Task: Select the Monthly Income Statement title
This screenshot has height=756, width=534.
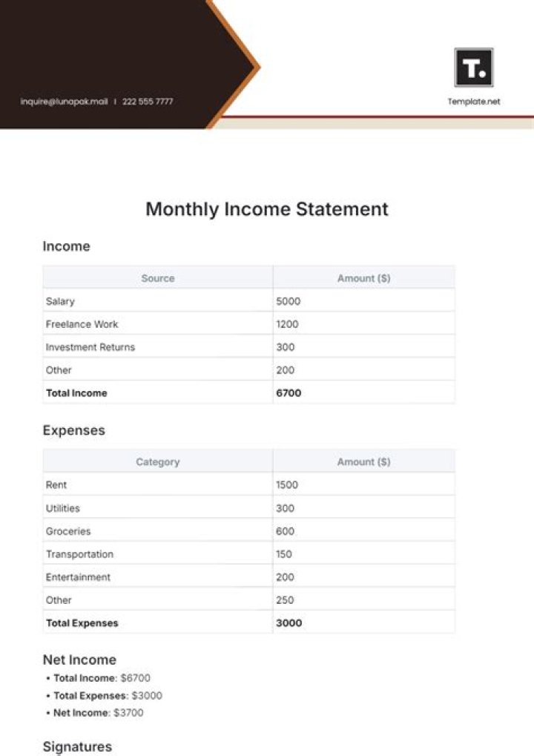Action: pyautogui.click(x=267, y=209)
